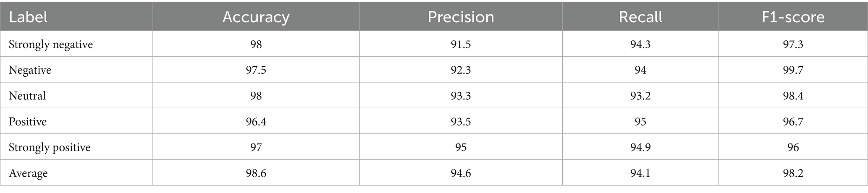Viewport: 868px width, 193px height.
Task: Click the 94.3 recall value
Action: [640, 44]
